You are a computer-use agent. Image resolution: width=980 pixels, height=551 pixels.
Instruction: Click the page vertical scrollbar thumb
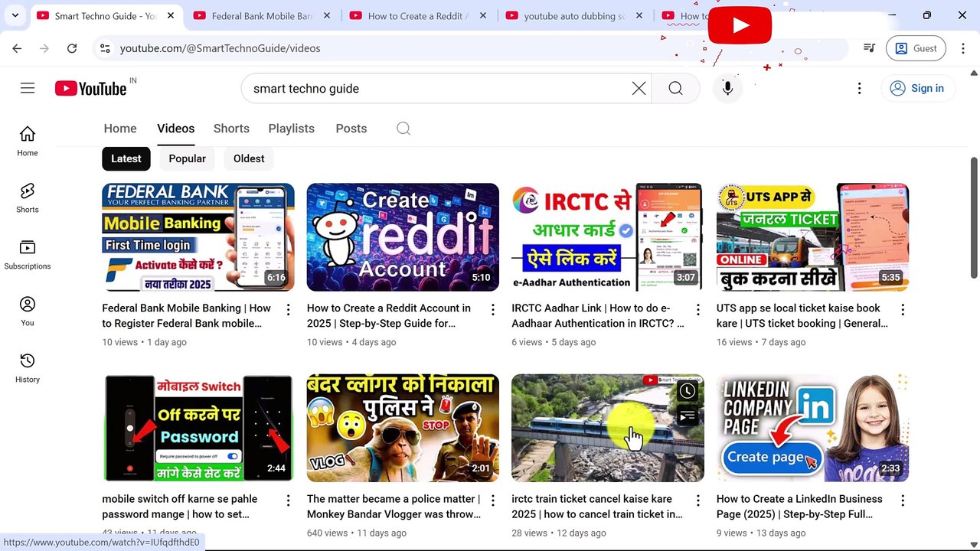(974, 219)
